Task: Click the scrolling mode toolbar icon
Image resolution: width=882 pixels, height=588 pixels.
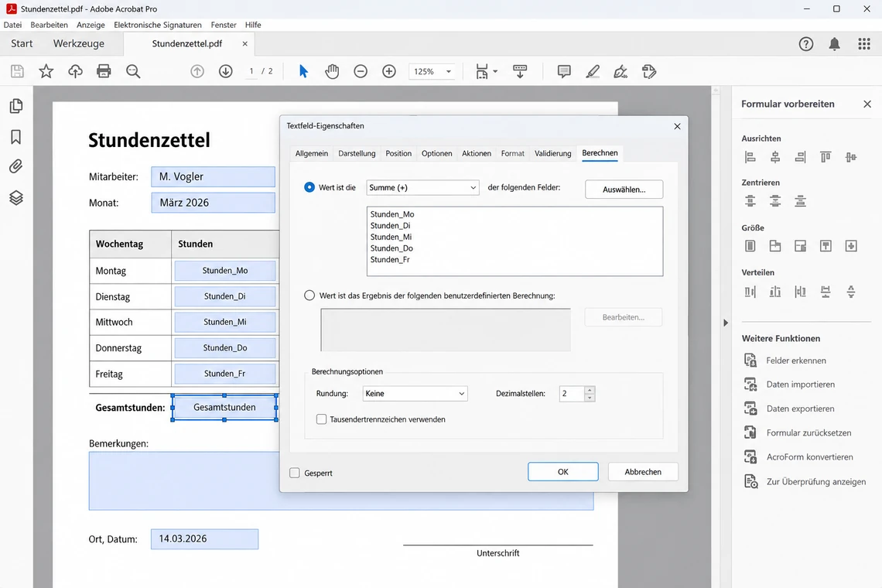Action: click(x=520, y=71)
